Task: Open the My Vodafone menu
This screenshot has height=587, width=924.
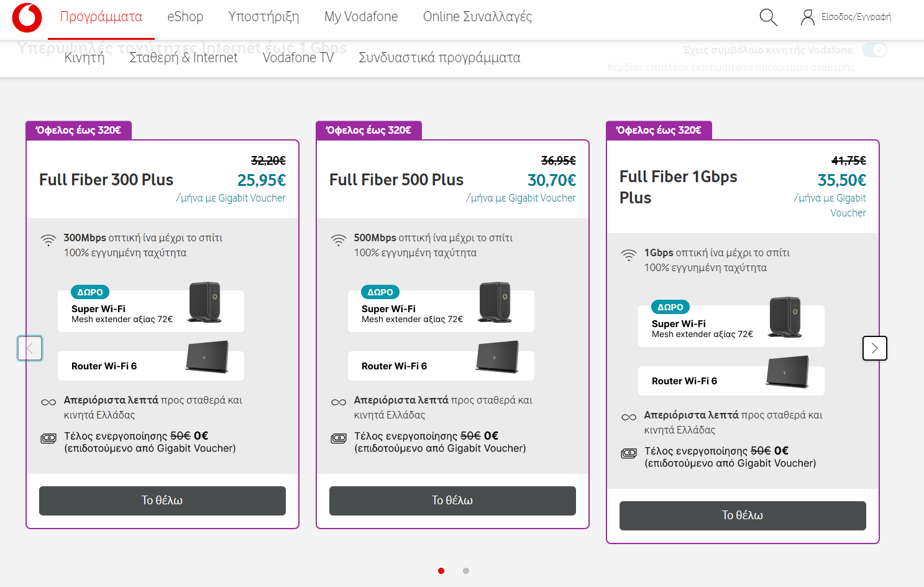Action: (x=361, y=17)
